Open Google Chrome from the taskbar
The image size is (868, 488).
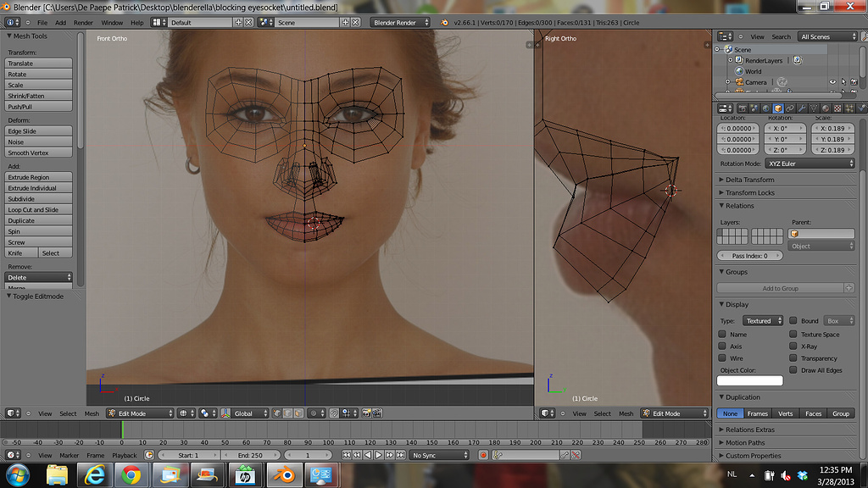(x=131, y=475)
